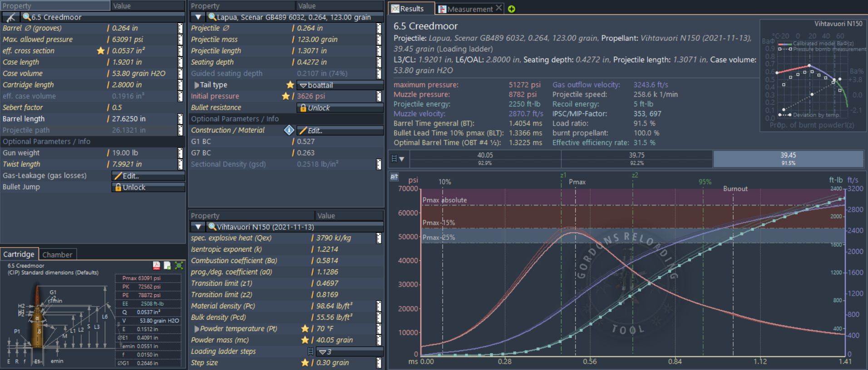
Task: Click star icon on Tail type row
Action: coord(290,85)
